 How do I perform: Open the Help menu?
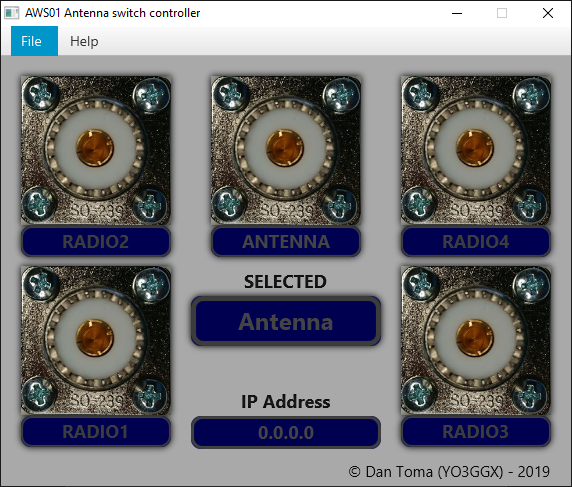coord(84,41)
